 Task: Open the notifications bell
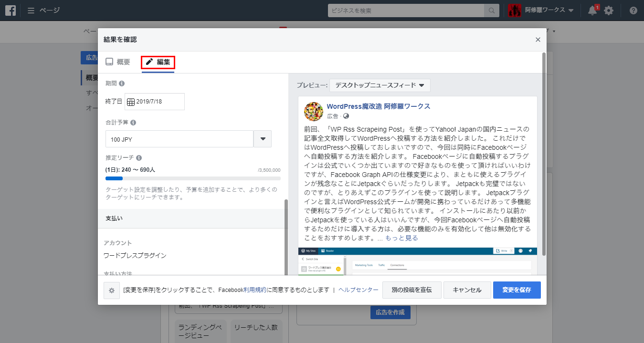point(592,10)
